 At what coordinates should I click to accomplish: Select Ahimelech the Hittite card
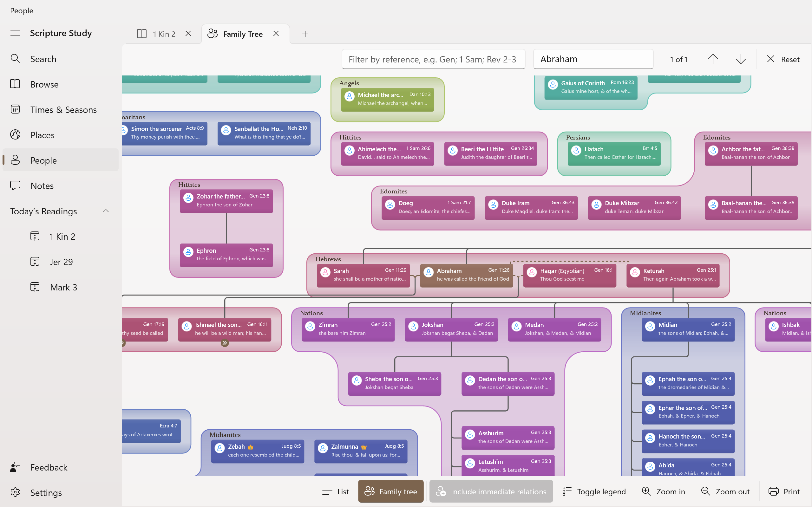[387, 153]
